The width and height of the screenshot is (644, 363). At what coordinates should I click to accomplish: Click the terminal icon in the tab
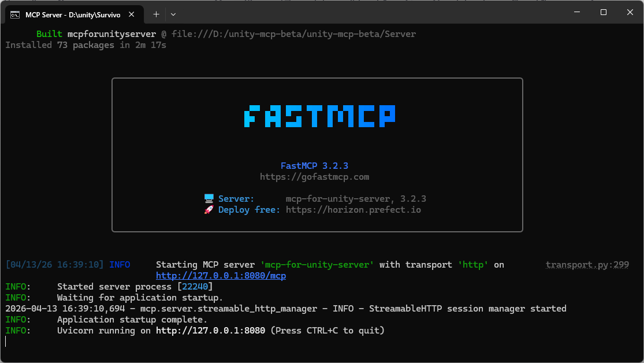click(15, 15)
